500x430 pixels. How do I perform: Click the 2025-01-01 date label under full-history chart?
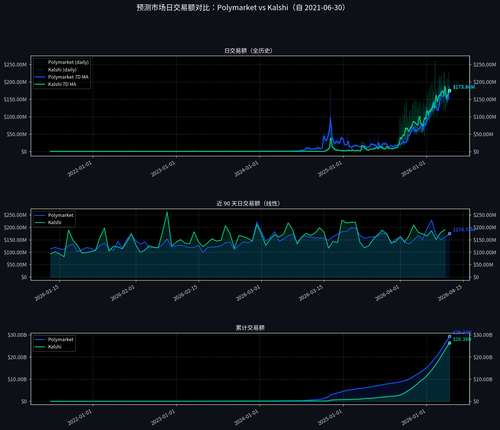click(x=330, y=169)
